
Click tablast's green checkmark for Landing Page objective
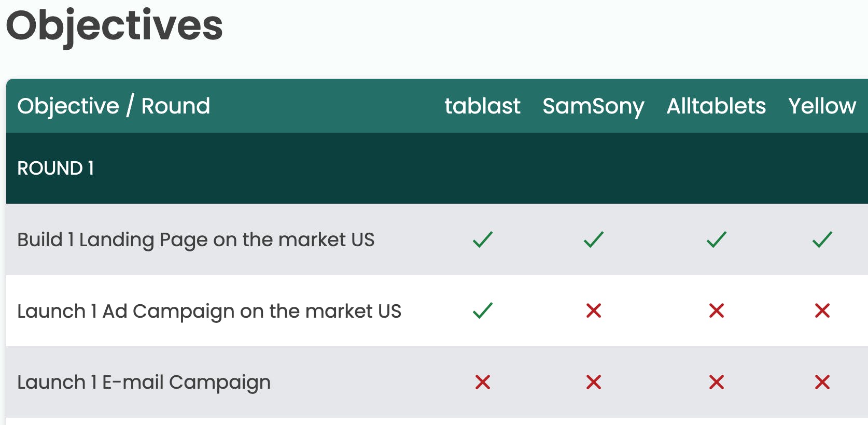pyautogui.click(x=482, y=239)
